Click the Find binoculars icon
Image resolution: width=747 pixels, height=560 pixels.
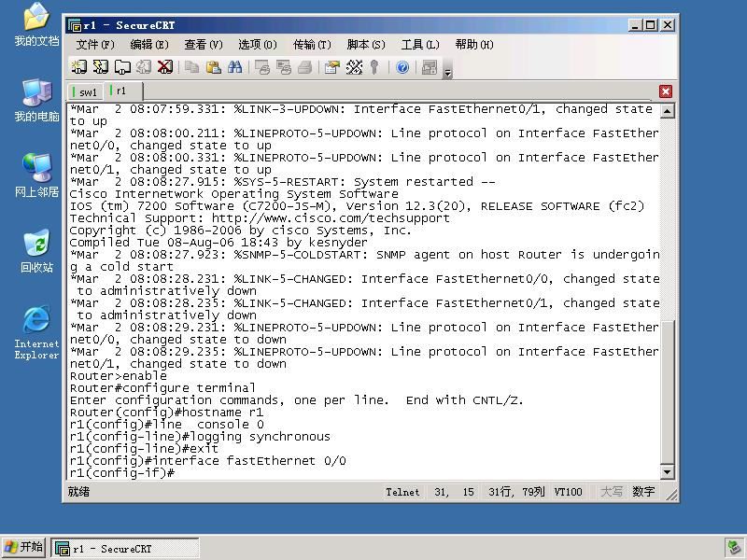click(x=235, y=67)
